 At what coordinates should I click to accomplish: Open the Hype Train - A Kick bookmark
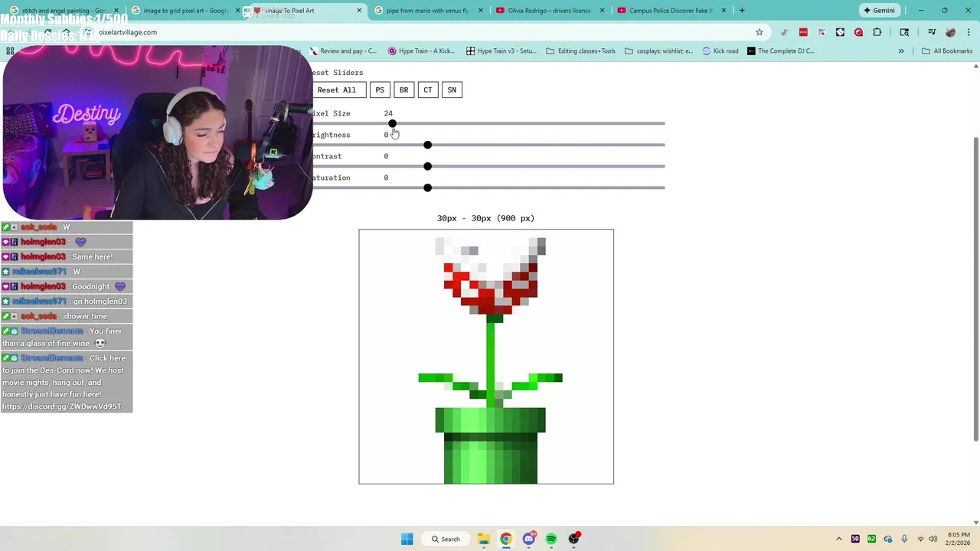click(421, 51)
